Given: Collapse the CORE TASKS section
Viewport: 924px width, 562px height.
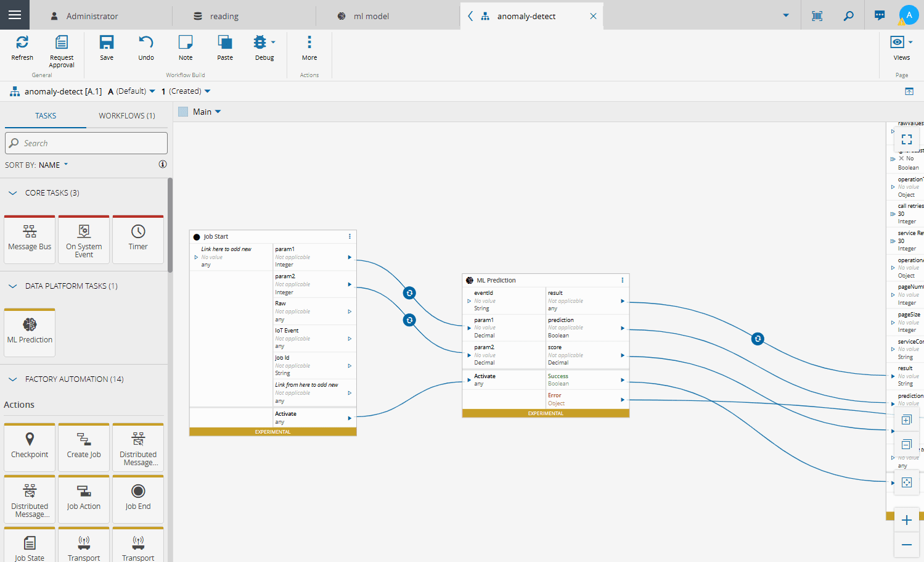Looking at the screenshot, I should pyautogui.click(x=13, y=193).
